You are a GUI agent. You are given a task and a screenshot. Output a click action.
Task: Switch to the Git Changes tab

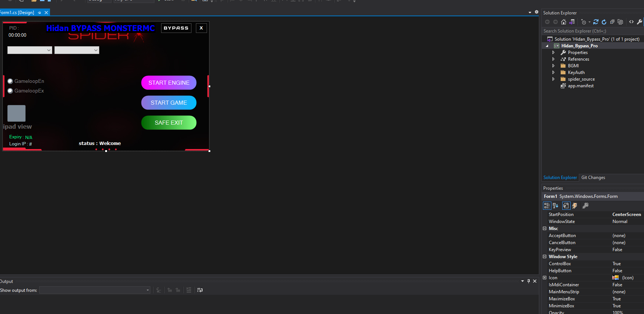click(x=593, y=178)
